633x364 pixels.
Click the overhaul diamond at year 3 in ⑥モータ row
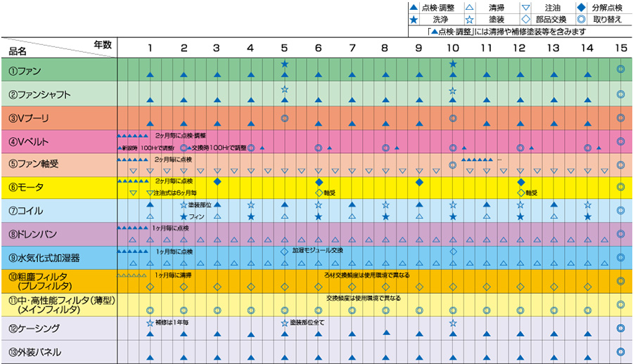tap(217, 181)
